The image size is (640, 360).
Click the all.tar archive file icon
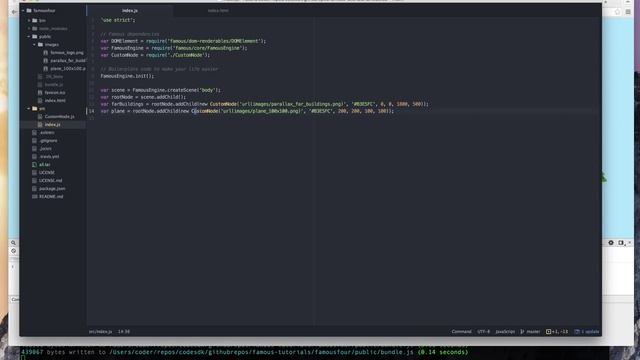coord(34,164)
